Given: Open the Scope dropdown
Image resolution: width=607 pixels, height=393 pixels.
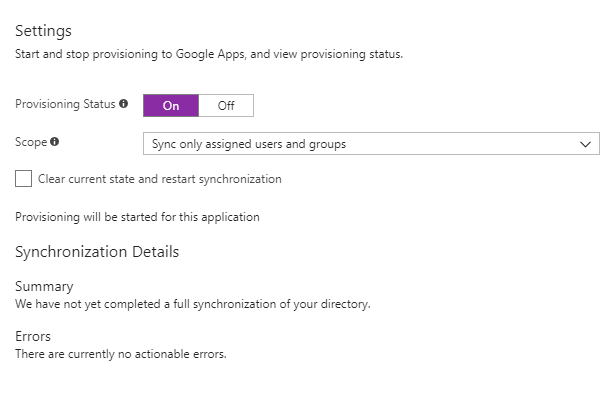Looking at the screenshot, I should pyautogui.click(x=371, y=144).
